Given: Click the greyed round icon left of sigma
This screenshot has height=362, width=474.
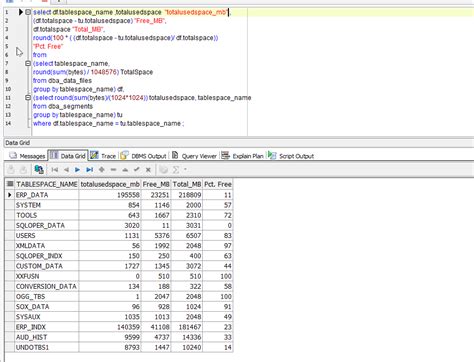Looking at the screenshot, I should [163, 170].
